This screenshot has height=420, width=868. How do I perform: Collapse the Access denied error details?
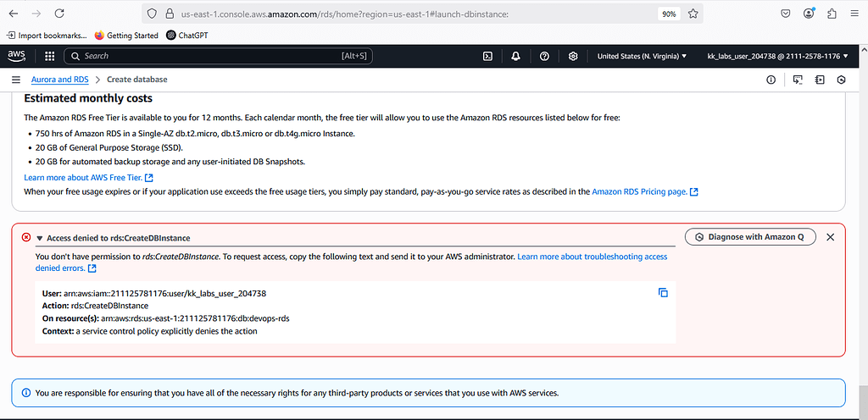click(x=40, y=238)
